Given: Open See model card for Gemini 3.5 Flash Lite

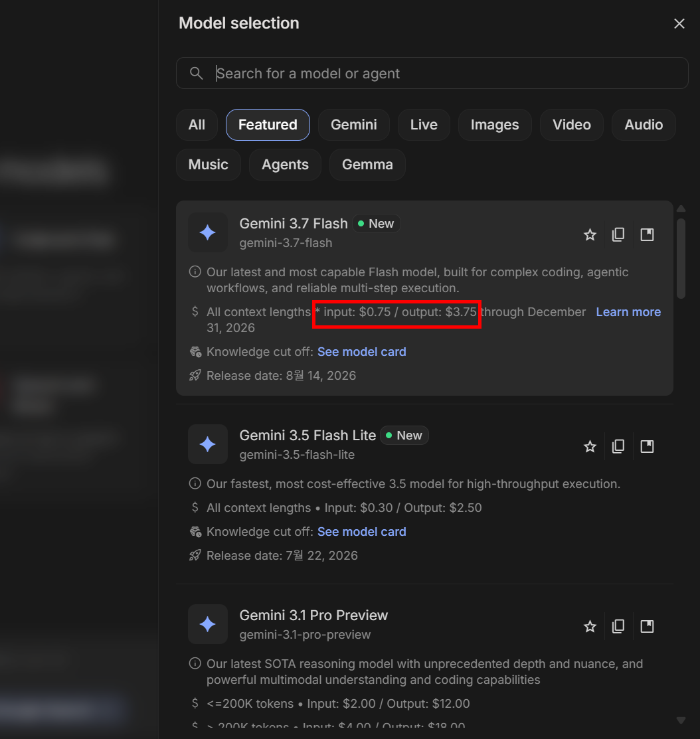Looking at the screenshot, I should tap(361, 532).
